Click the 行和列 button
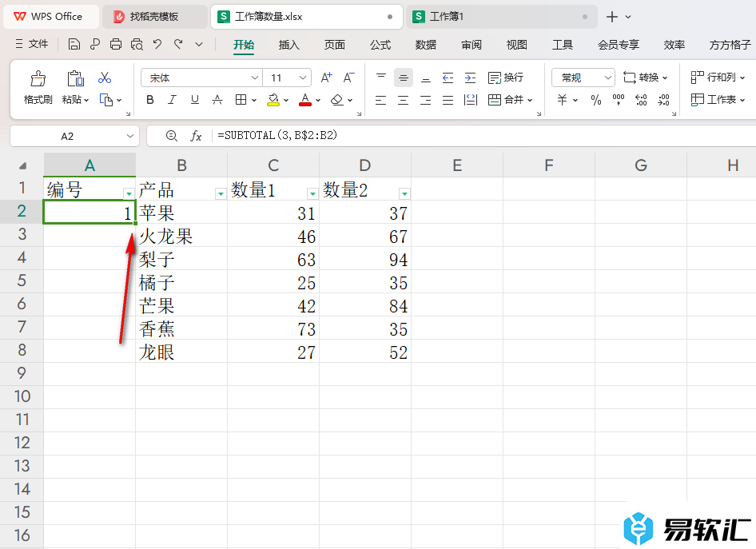This screenshot has height=549, width=756. 718,78
